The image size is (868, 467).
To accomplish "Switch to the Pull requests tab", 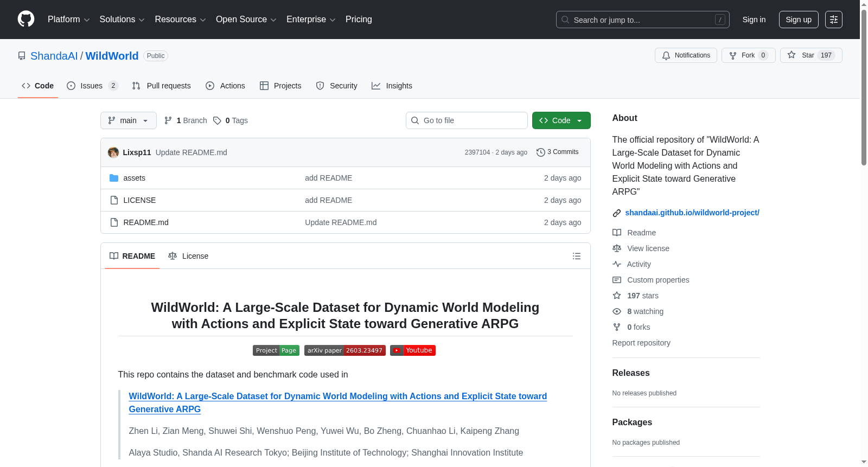I will click(x=162, y=86).
